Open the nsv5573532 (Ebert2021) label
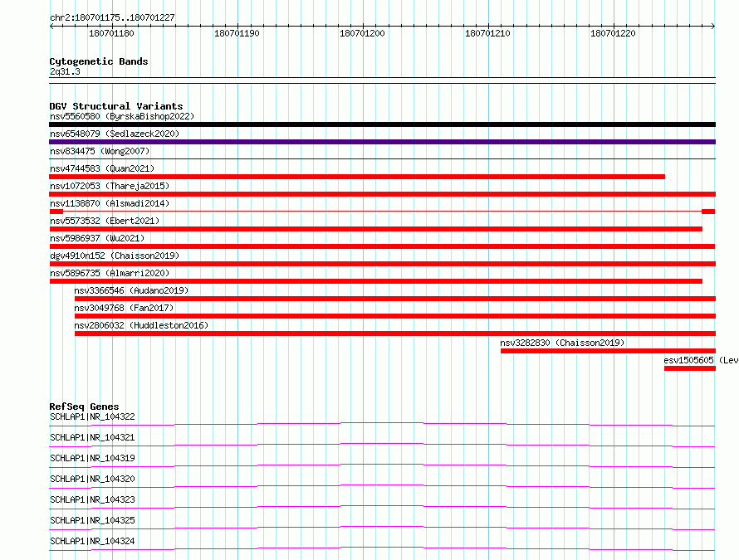This screenshot has height=560, width=739. coord(105,221)
